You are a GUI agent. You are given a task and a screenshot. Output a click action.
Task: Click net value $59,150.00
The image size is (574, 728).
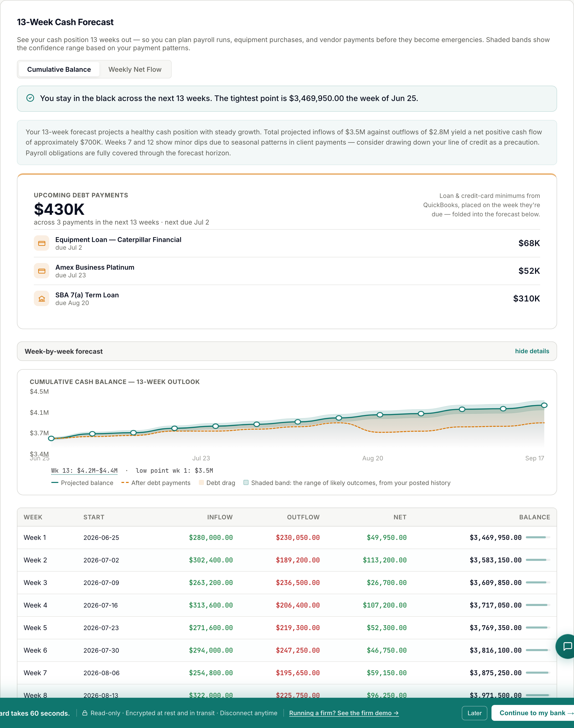386,673
